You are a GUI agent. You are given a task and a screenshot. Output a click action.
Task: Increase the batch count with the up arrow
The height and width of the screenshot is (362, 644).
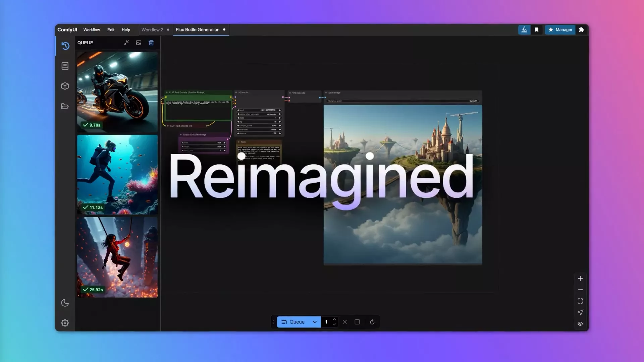coord(334,319)
